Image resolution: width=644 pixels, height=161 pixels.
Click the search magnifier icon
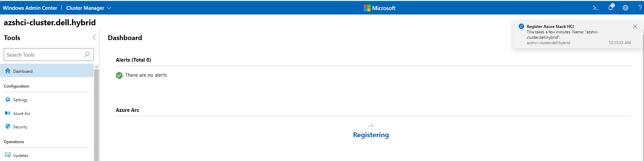click(87, 55)
